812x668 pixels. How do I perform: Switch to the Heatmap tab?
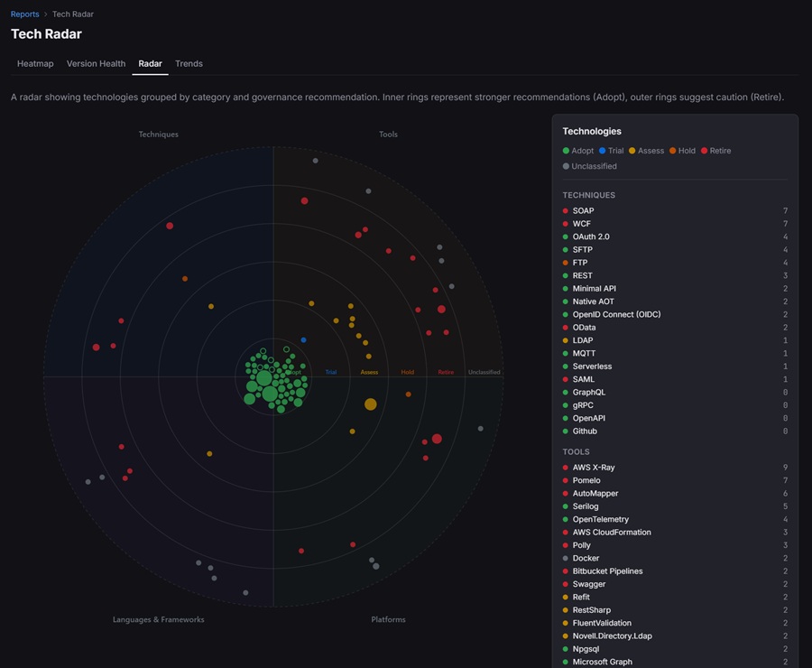click(x=35, y=64)
